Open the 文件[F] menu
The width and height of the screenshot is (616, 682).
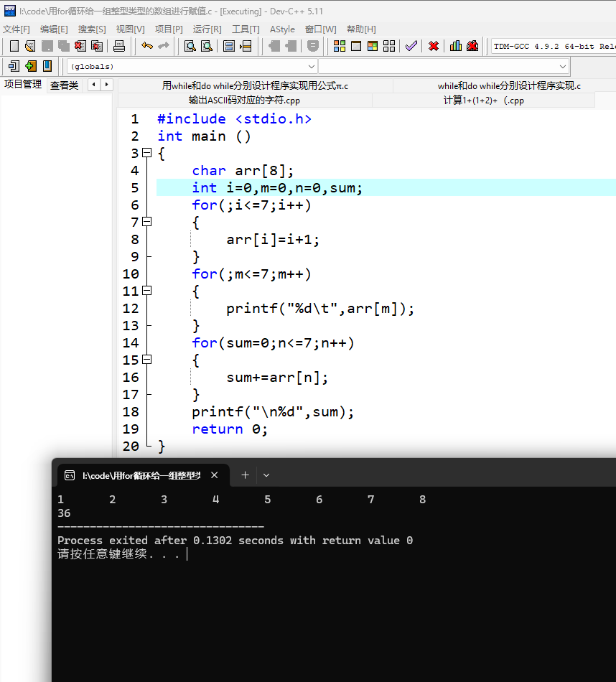[x=17, y=29]
